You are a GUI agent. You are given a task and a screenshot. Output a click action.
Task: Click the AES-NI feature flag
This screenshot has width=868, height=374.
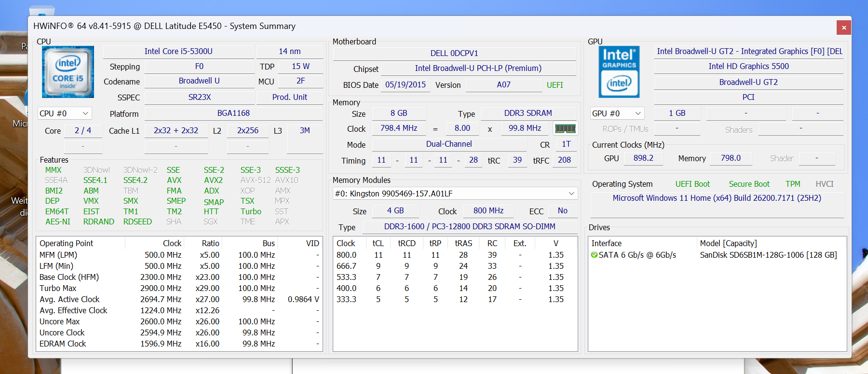pyautogui.click(x=58, y=222)
